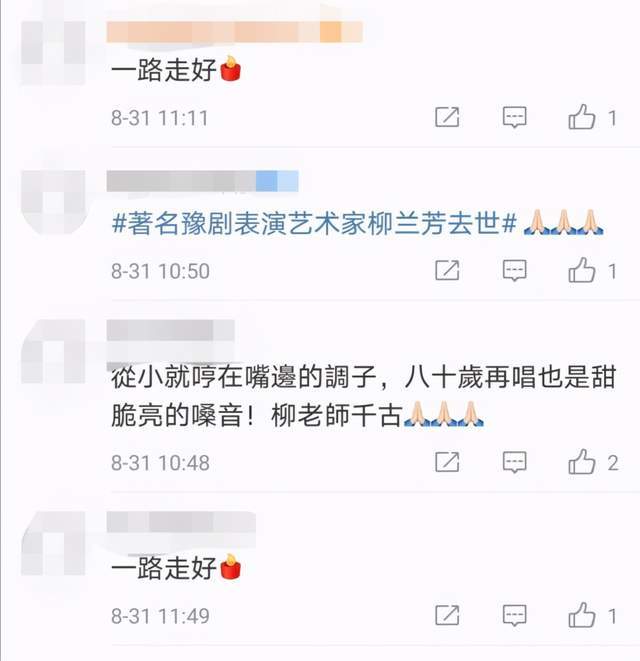Repost the 8-31 10:48 comment

[447, 462]
